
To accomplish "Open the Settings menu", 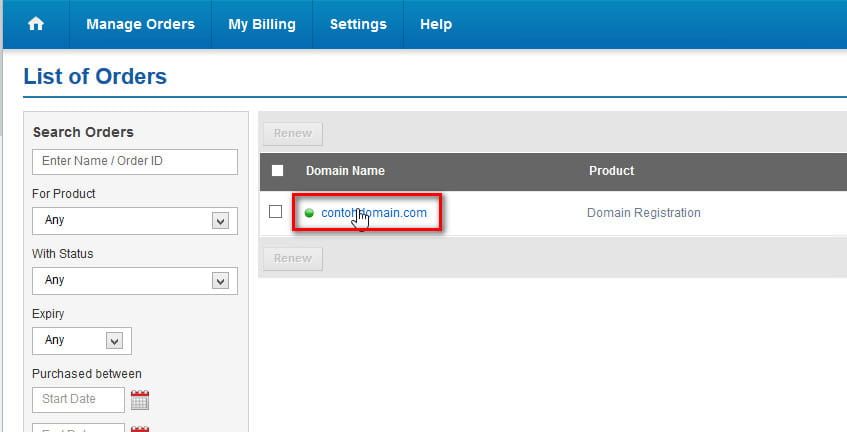I will click(358, 24).
